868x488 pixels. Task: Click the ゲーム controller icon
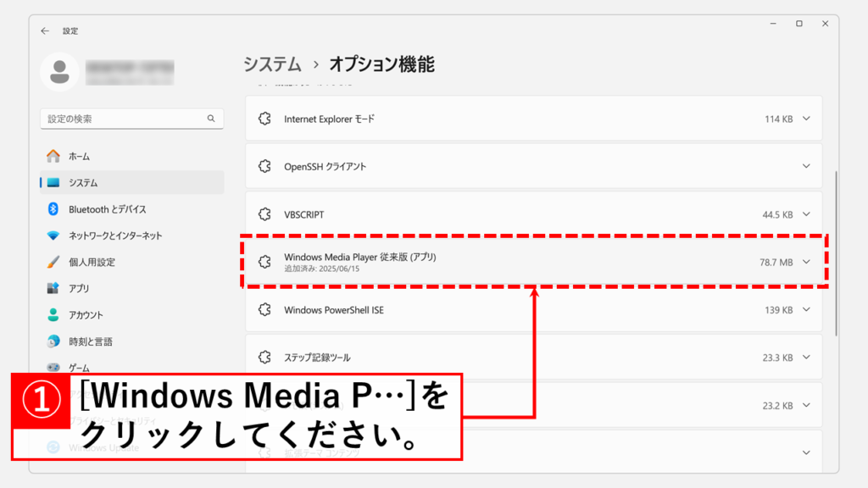tap(53, 368)
